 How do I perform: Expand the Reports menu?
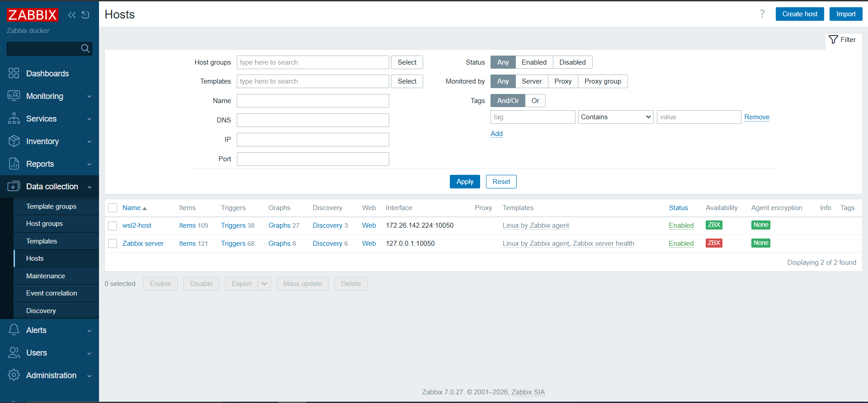click(x=49, y=164)
